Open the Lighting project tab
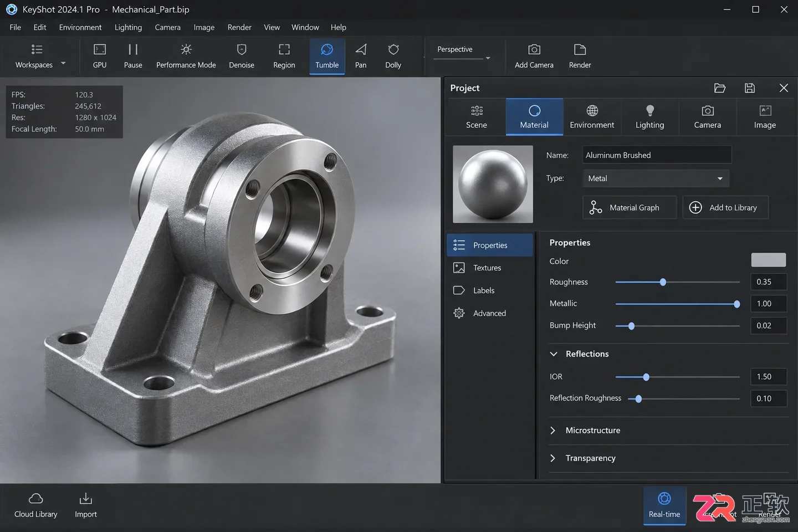This screenshot has height=532, width=798. coord(650,117)
